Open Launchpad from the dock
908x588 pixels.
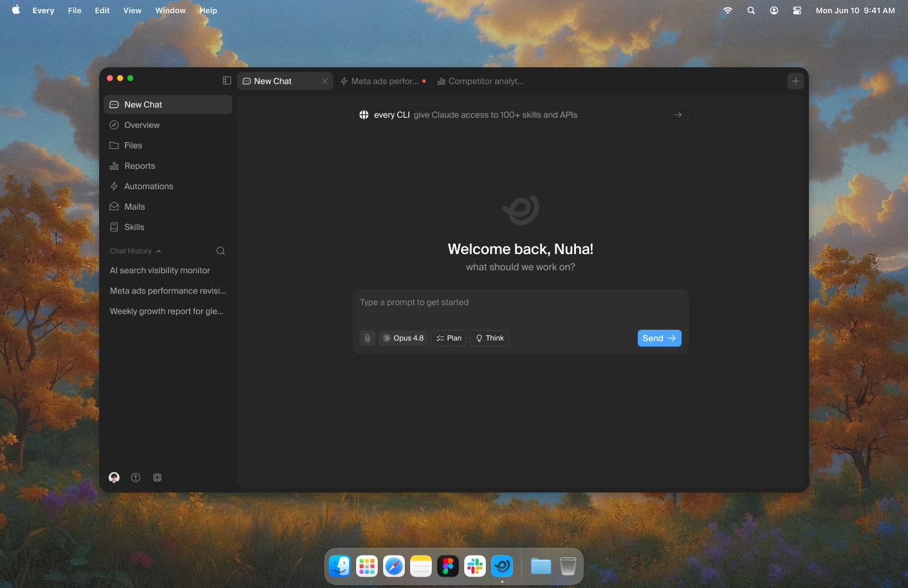tap(367, 566)
